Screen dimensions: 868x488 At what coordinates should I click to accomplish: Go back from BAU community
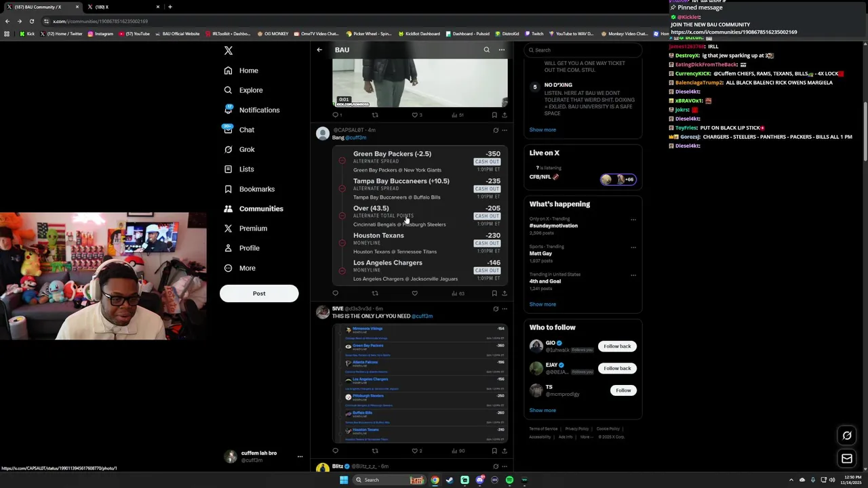[x=319, y=49]
